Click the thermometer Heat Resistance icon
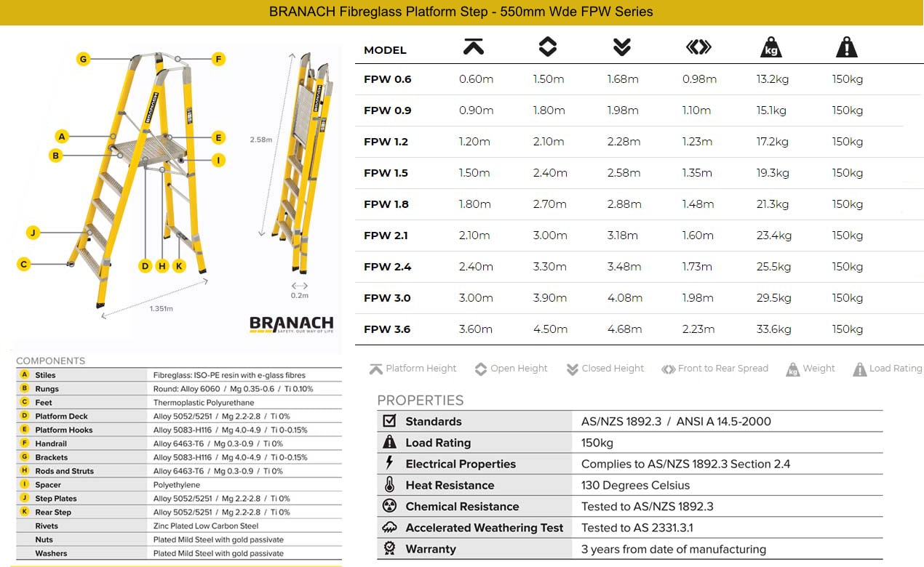The width and height of the screenshot is (924, 567). point(389,485)
